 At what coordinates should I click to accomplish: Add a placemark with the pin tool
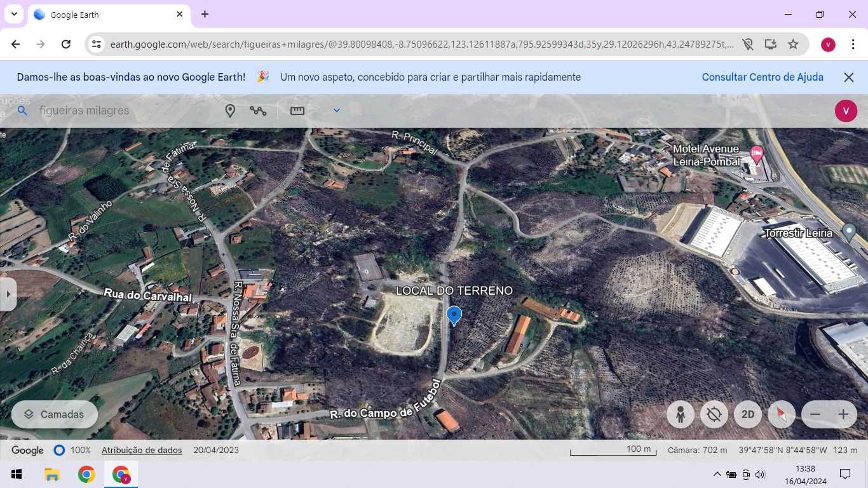point(230,111)
